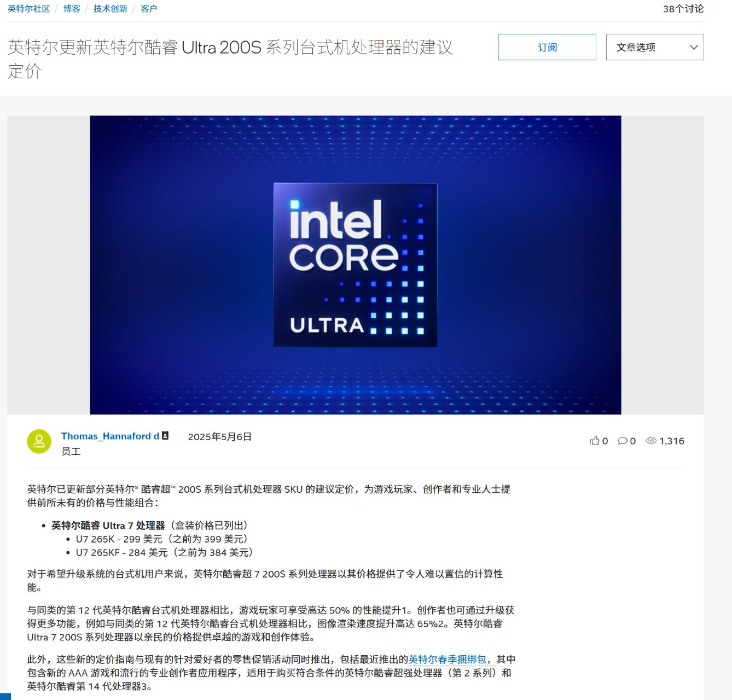Viewport: 732px width, 700px height.
Task: Click the article title heading
Action: point(230,59)
